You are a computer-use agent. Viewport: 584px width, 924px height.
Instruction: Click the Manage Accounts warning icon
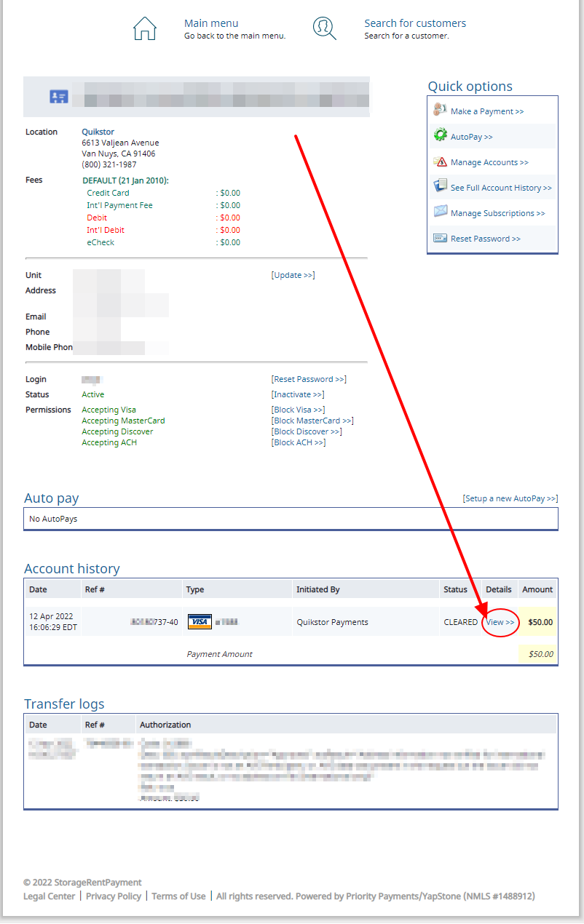click(440, 162)
